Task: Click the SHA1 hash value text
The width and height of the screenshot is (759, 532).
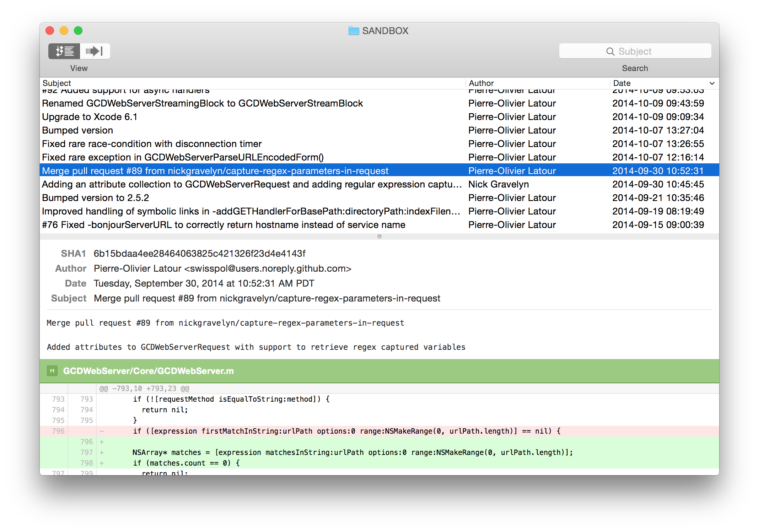Action: point(199,254)
